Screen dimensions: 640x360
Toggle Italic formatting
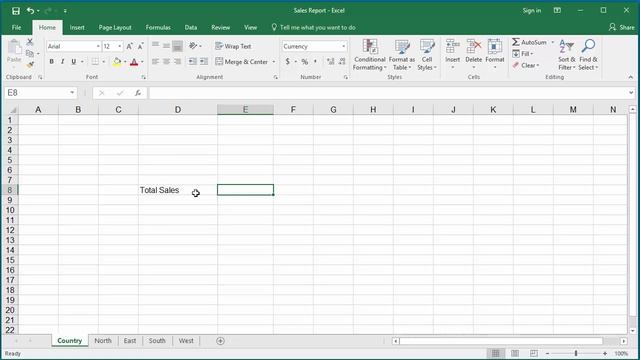62,62
